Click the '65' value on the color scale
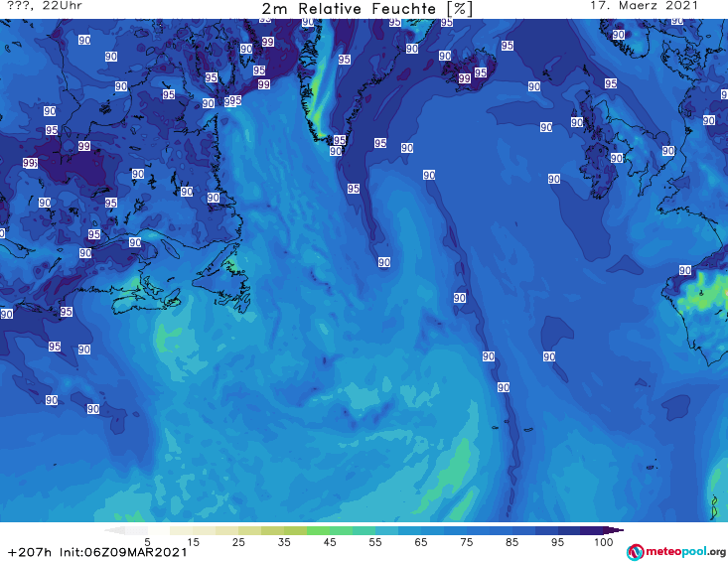The width and height of the screenshot is (728, 562). 421,542
